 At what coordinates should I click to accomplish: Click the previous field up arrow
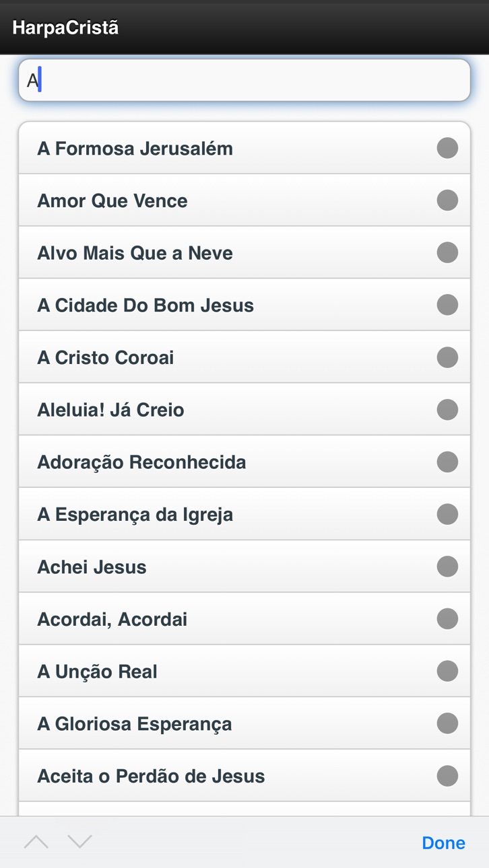(36, 842)
